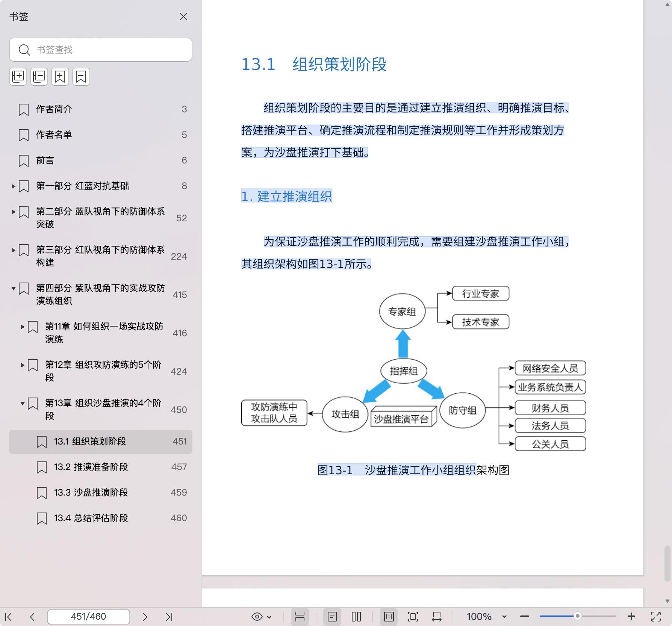Collapse 第四部分 紫队视角下的实战攻防演练组织
672x626 pixels.
pos(14,289)
